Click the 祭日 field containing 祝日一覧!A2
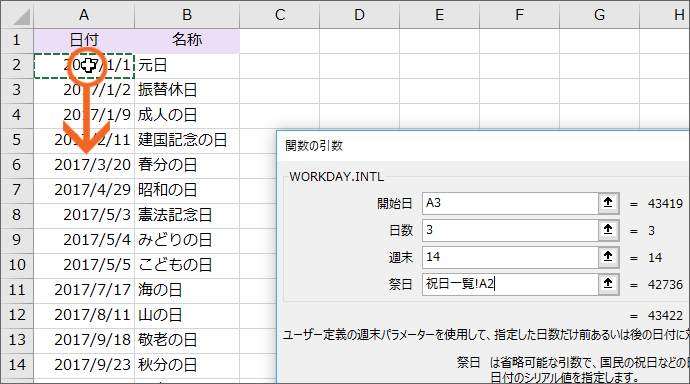 click(510, 285)
